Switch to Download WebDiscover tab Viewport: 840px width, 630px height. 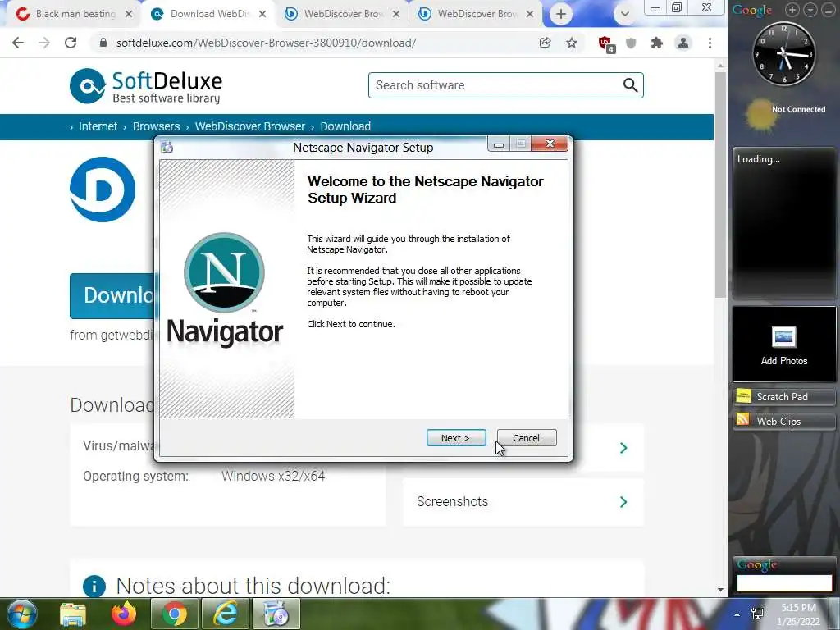coord(209,14)
